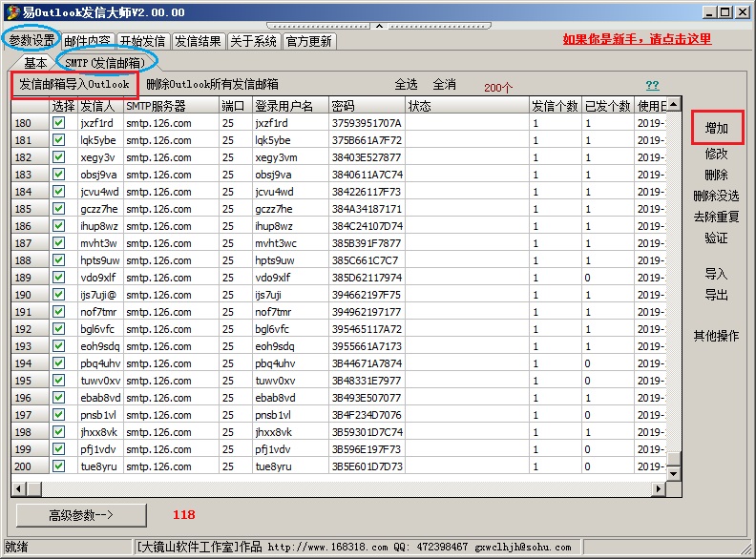Screen dimensions: 756x559
Task: Open the 发信结果 tab
Action: pos(198,41)
